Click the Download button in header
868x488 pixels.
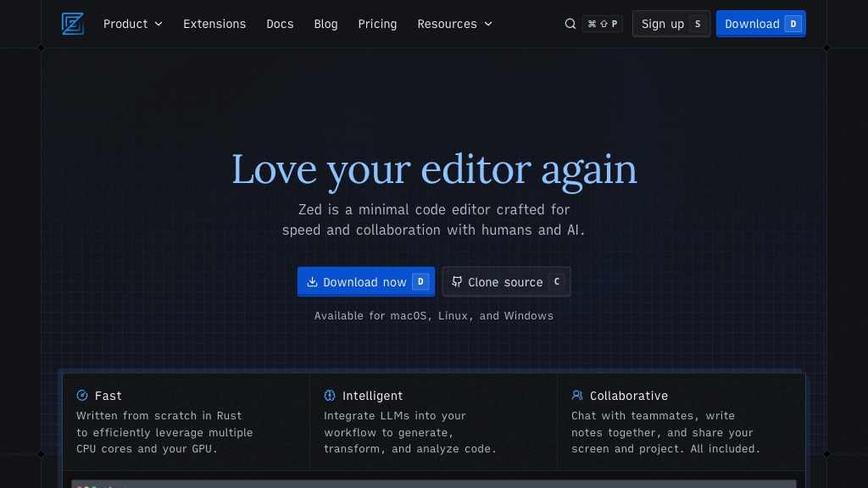click(x=760, y=24)
